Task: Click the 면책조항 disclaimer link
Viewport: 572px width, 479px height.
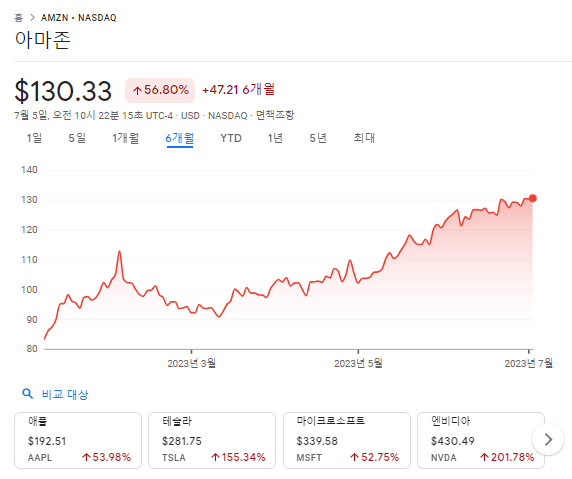Action: (x=275, y=115)
